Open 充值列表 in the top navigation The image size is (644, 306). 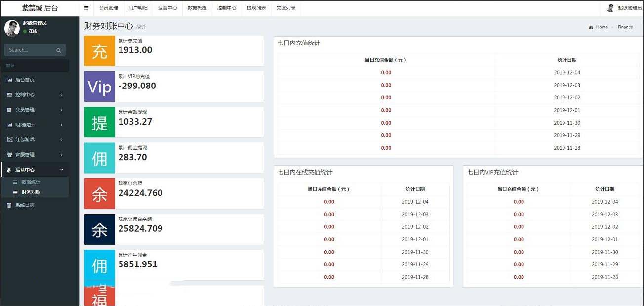[x=286, y=8]
